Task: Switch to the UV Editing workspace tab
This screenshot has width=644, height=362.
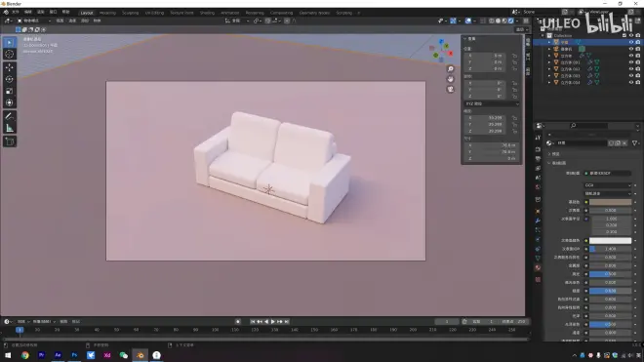Action: [x=154, y=13]
